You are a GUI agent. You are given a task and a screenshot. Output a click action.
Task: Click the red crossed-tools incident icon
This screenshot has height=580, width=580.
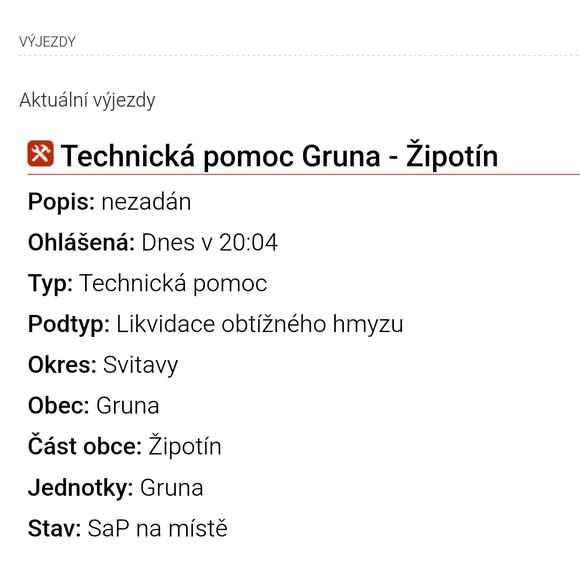point(40,154)
